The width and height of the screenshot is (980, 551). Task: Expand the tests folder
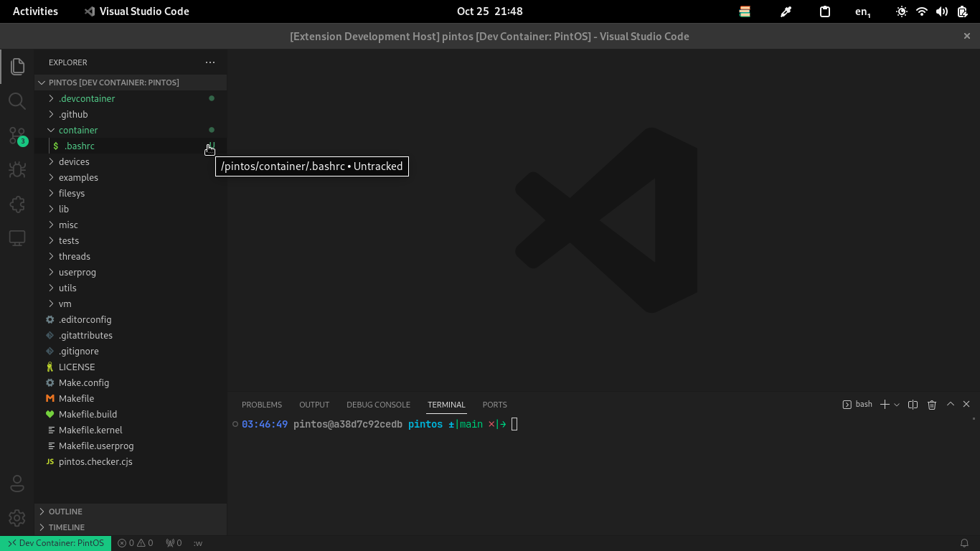131,240
